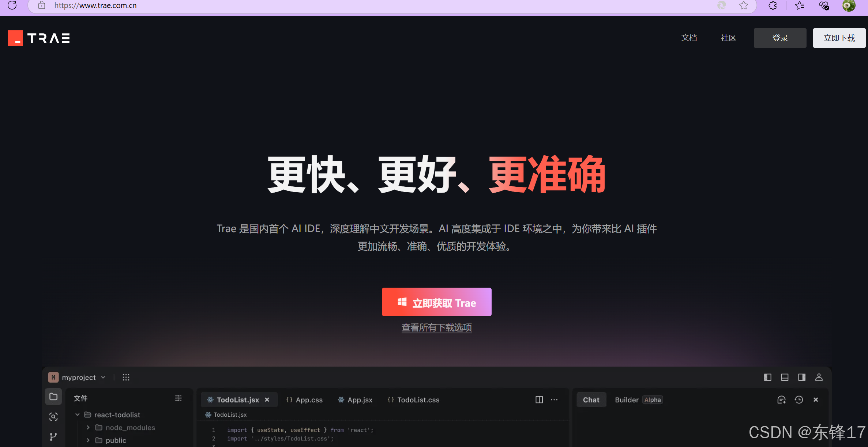Toggle the bottom panel layout icon

[x=785, y=378]
